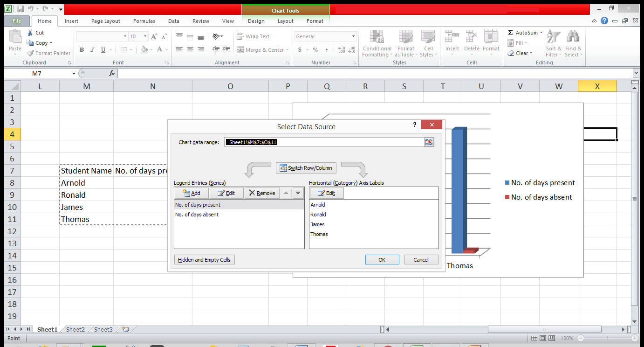
Task: Open Conditional Formatting menu
Action: (377, 44)
